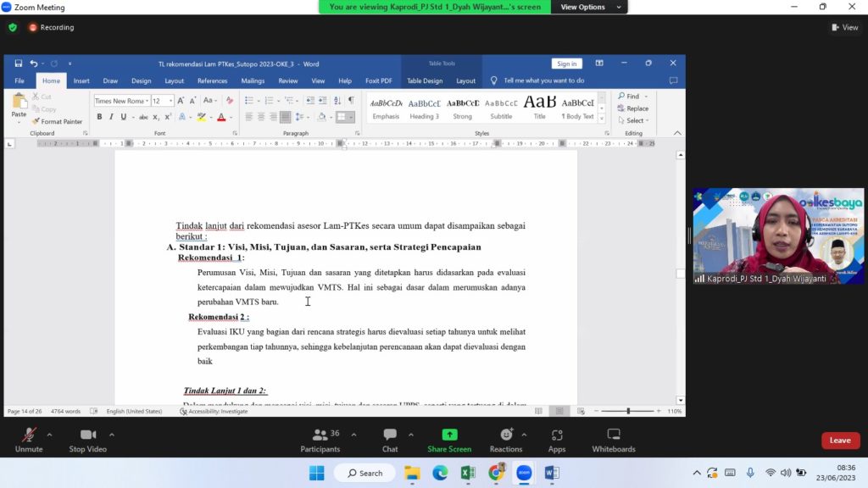Select the Format Painter tool

click(57, 121)
